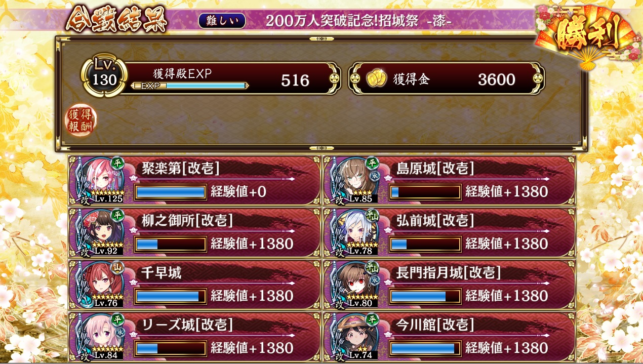The width and height of the screenshot is (643, 364).
Task: Click the 今川館[改壱] character portrait
Action: point(357,335)
